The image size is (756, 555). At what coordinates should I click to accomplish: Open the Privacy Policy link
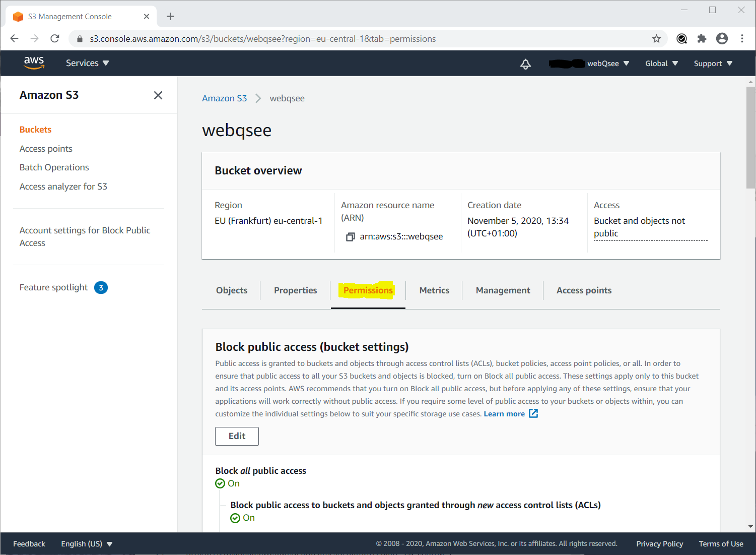659,544
